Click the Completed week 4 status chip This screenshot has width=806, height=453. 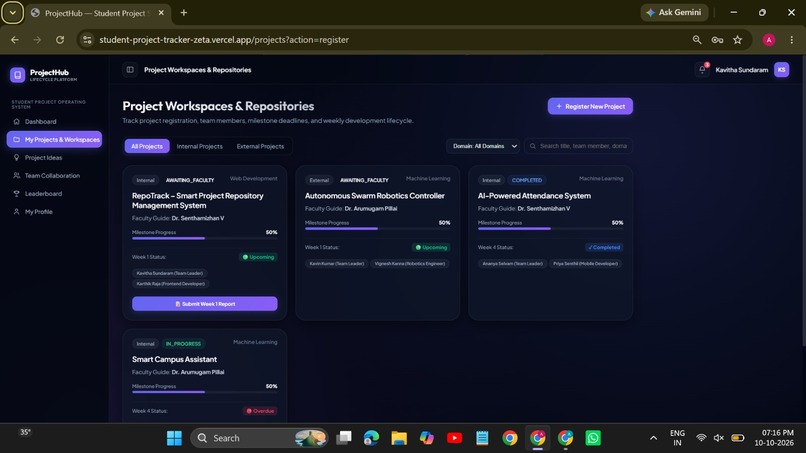[x=604, y=248]
